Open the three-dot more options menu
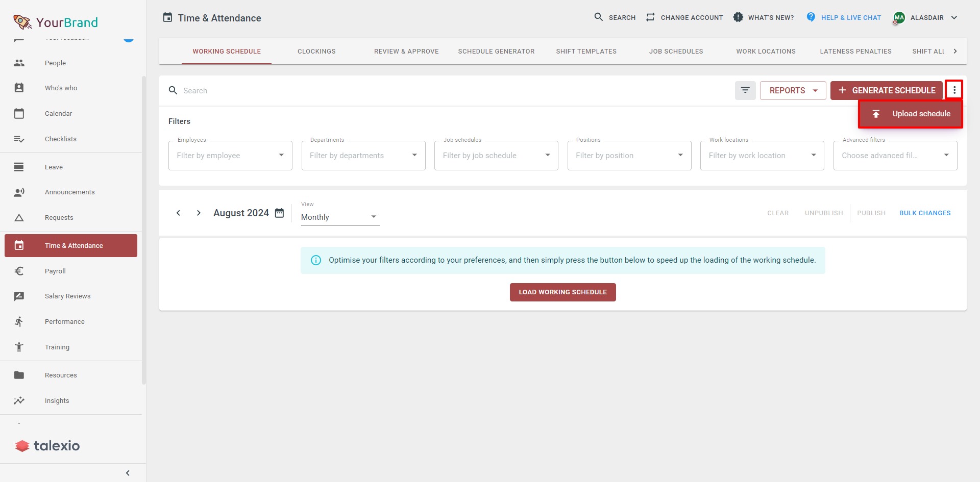Image resolution: width=980 pixels, height=482 pixels. click(x=954, y=90)
